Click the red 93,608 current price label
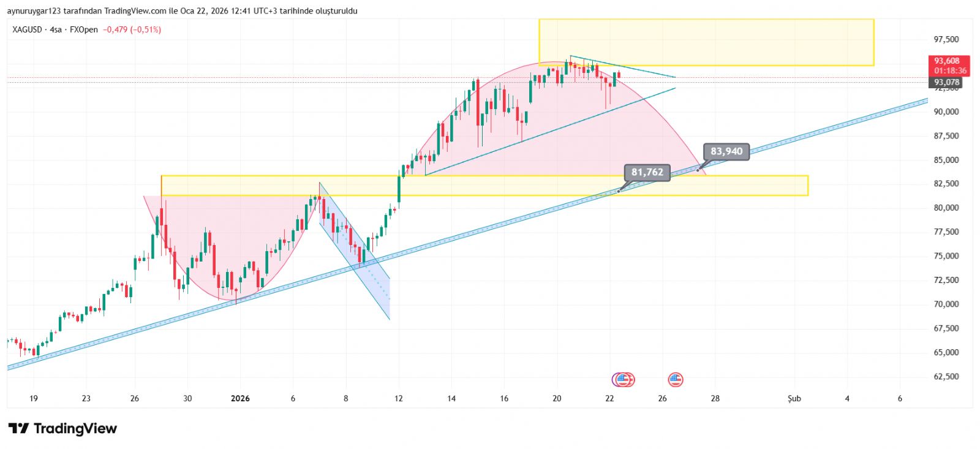 tap(947, 61)
